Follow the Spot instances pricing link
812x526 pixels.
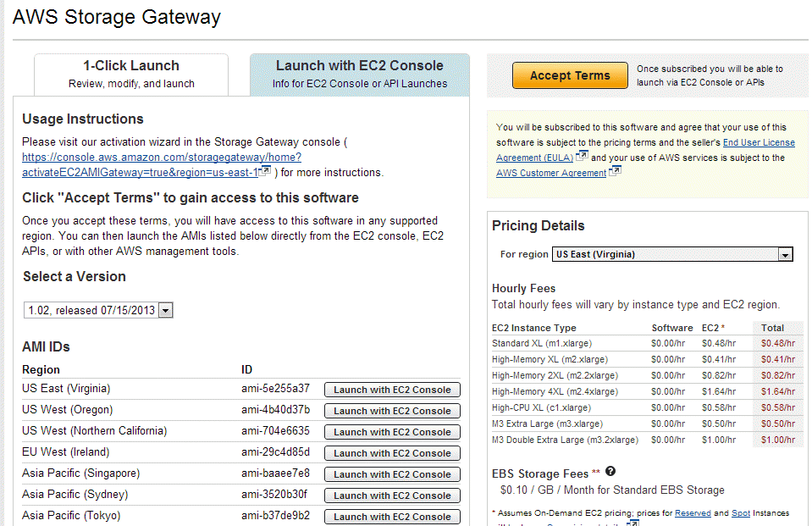click(x=741, y=513)
